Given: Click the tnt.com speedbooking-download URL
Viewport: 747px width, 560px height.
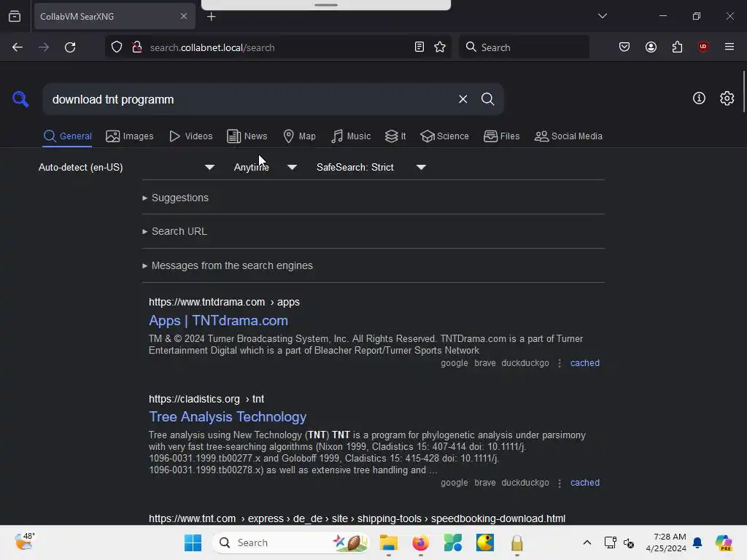Looking at the screenshot, I should click(x=357, y=518).
